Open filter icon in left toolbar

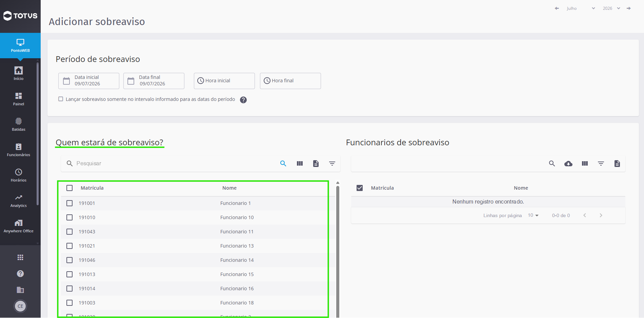[x=332, y=164]
